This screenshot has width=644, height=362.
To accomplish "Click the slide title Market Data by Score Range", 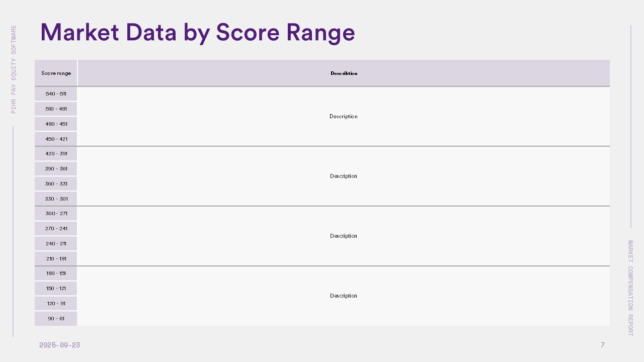I will tap(197, 33).
